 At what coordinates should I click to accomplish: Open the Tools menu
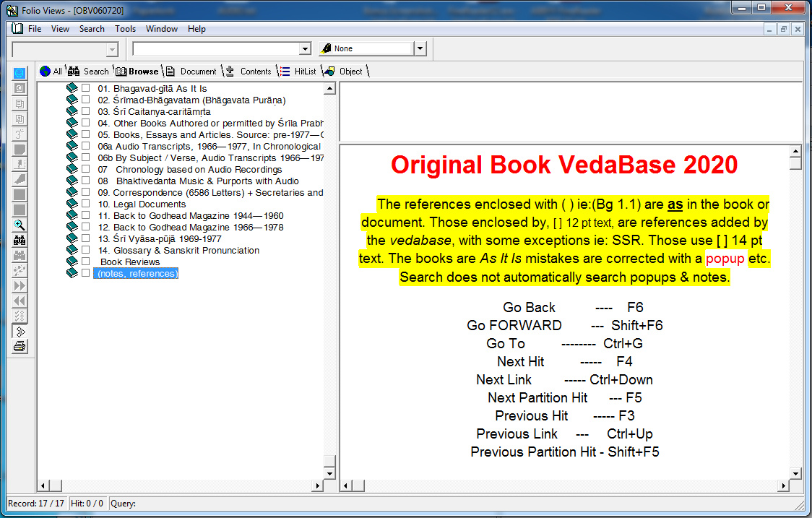click(125, 28)
